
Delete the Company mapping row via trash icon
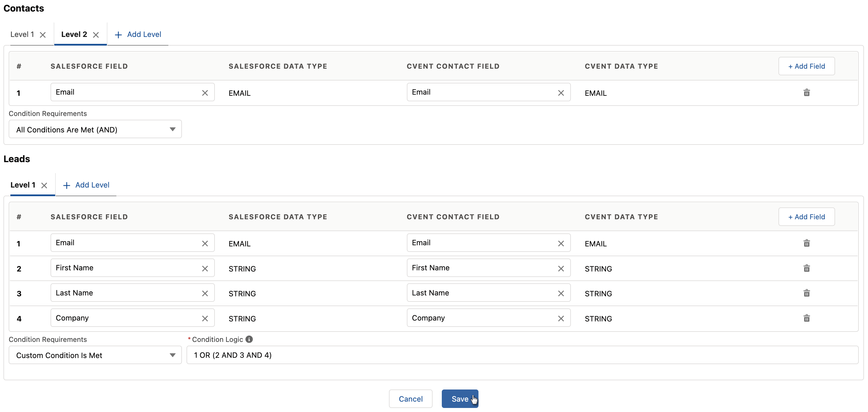coord(807,318)
